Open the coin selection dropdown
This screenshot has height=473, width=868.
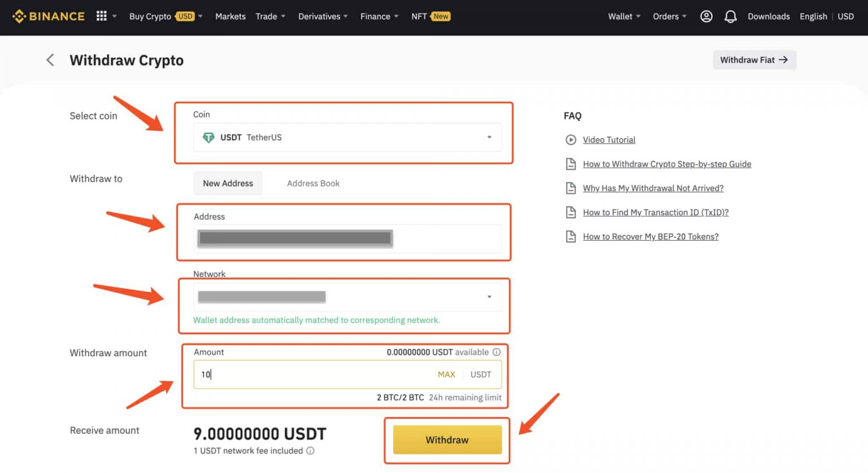pyautogui.click(x=489, y=137)
